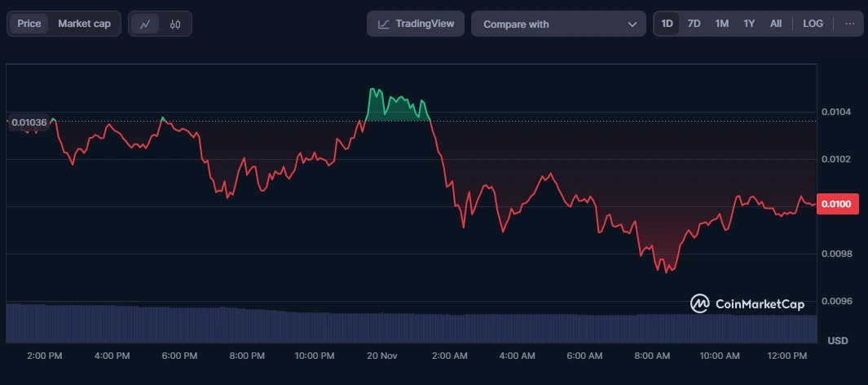Select the Price tab
The image size is (868, 385).
[29, 24]
